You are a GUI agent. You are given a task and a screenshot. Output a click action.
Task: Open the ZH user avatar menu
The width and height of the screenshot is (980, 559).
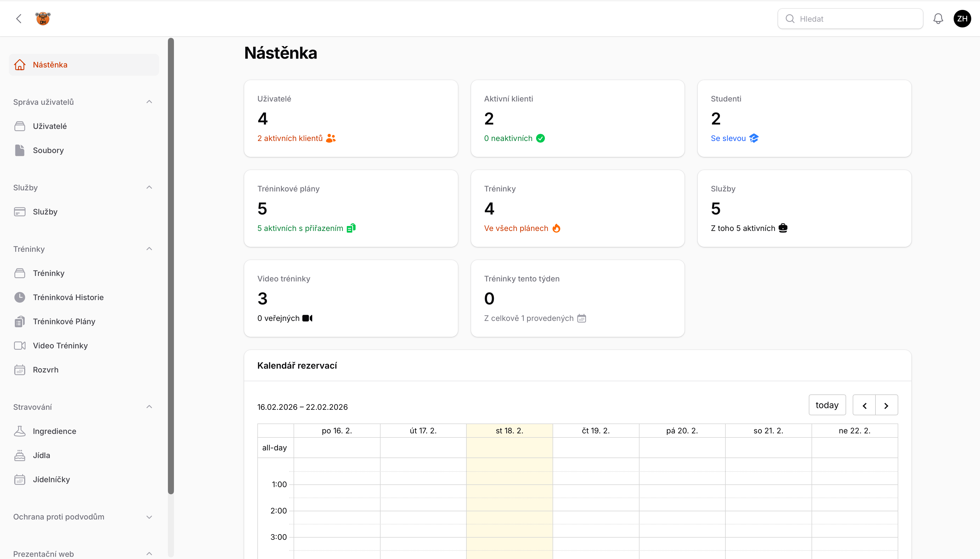[962, 19]
